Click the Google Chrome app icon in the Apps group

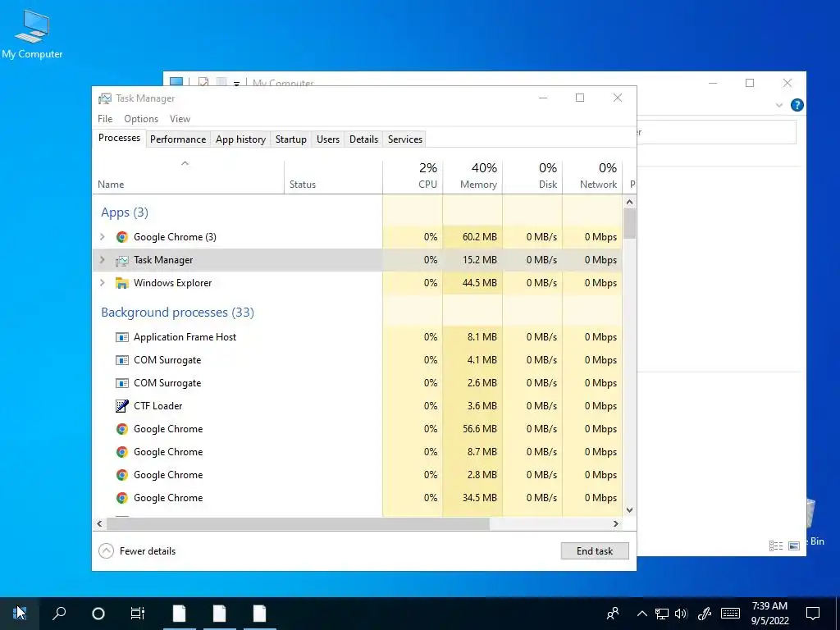coord(122,237)
